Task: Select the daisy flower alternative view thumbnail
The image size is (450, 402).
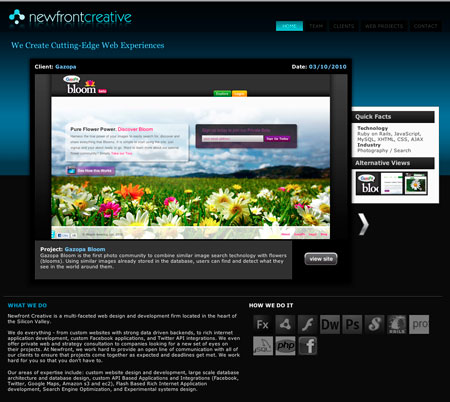Action: [416, 183]
